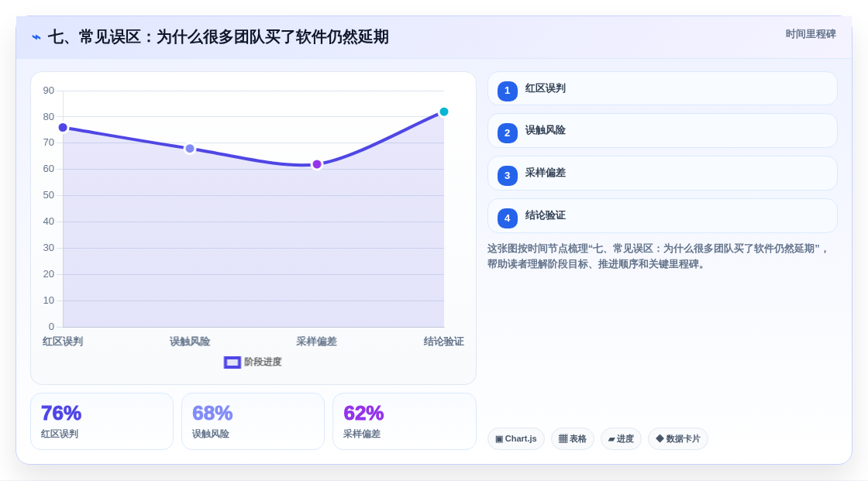868x481 pixels.
Task: Click the 采样偏差 data point on chart
Action: pos(317,164)
